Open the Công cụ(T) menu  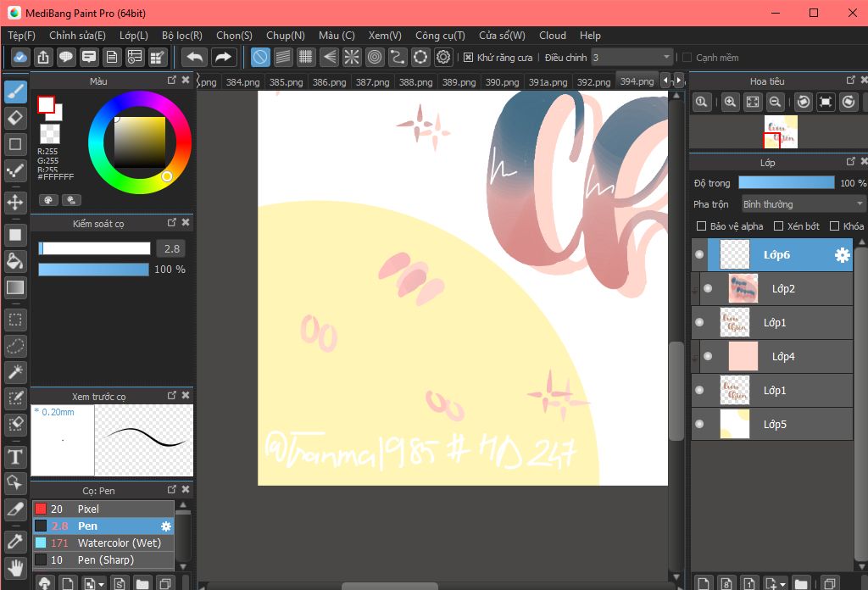440,36
